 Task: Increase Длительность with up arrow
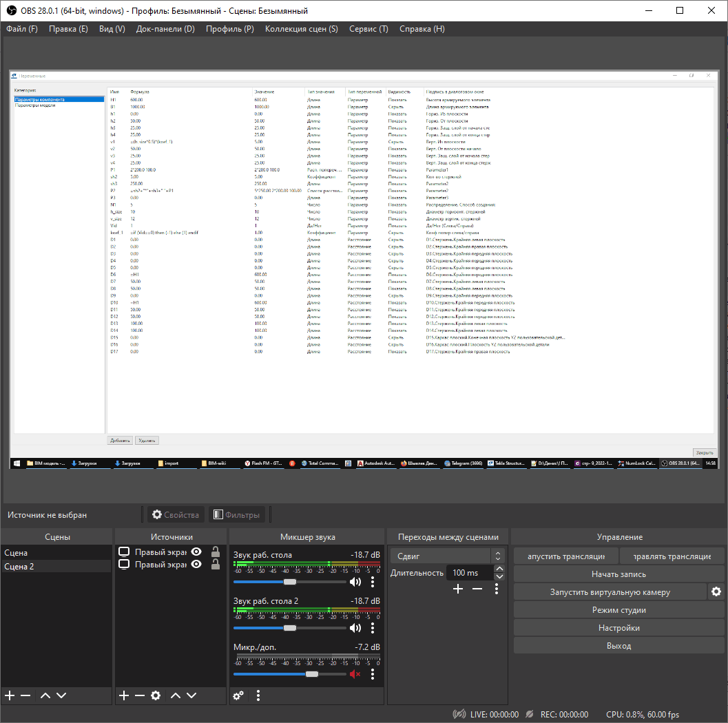tap(499, 569)
